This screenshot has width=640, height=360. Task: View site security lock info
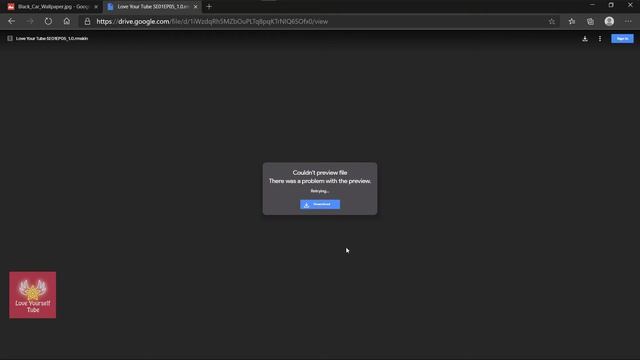click(x=87, y=21)
